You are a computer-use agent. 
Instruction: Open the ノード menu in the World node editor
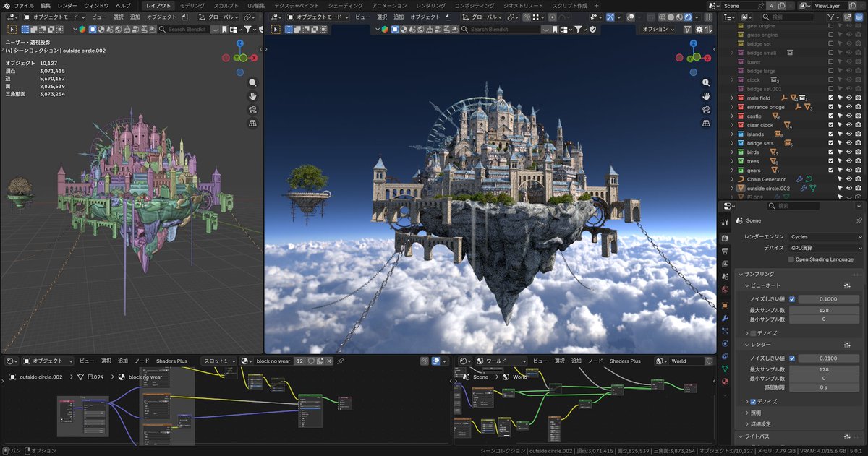[595, 361]
